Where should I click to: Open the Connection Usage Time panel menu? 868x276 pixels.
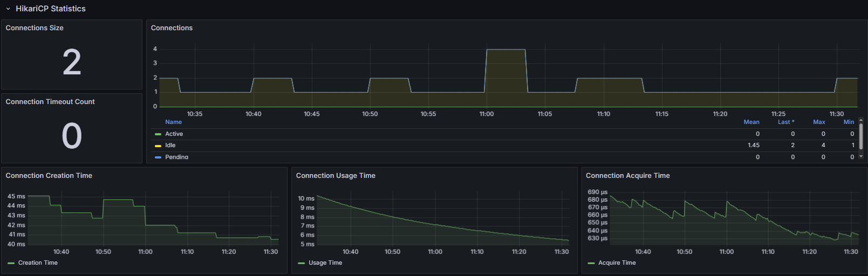click(x=336, y=176)
